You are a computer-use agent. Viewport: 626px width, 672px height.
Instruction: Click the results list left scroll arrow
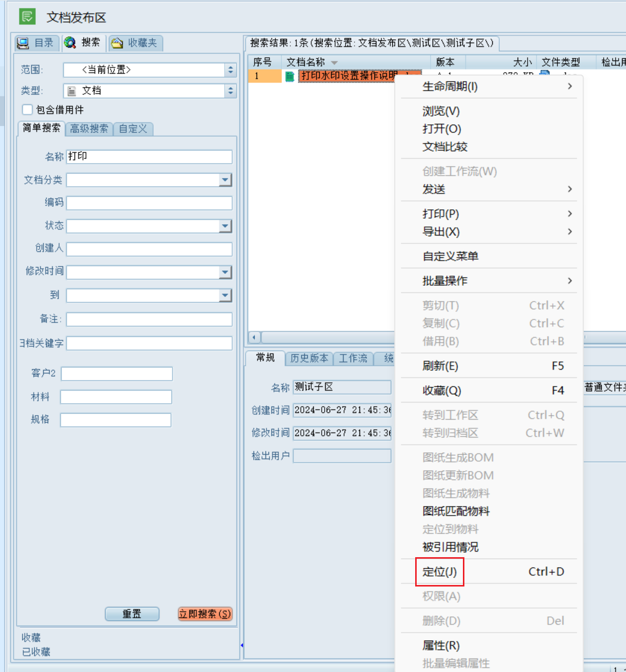click(x=254, y=337)
